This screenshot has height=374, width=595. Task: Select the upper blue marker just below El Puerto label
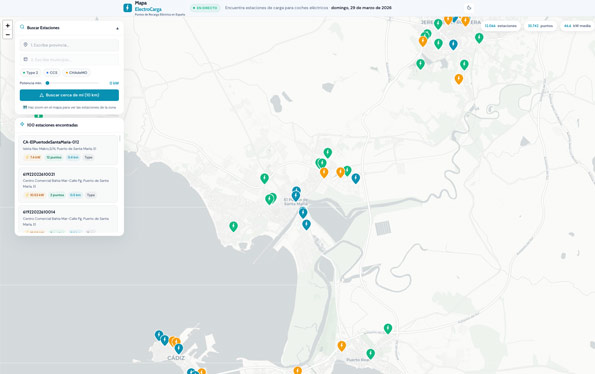click(x=303, y=213)
